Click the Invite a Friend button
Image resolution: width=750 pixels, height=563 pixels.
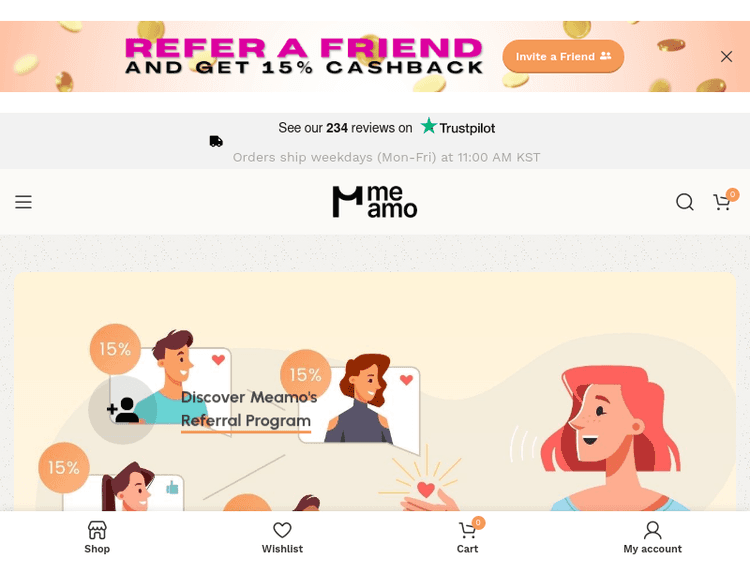563,56
